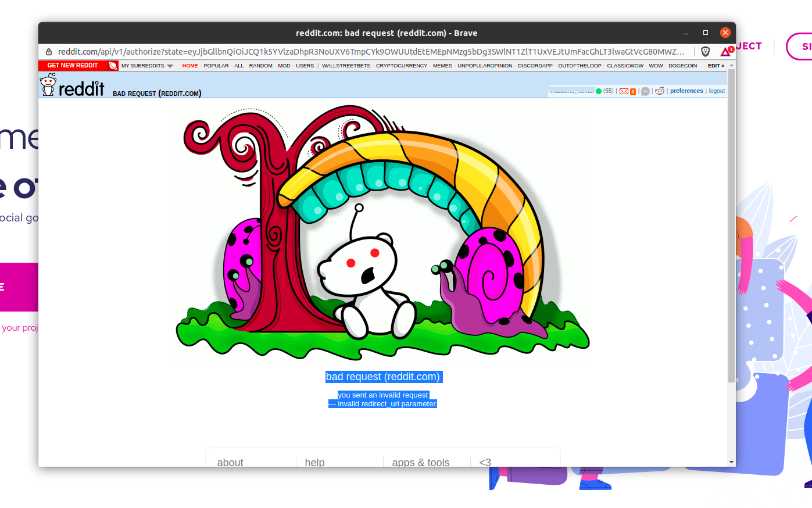Select All in the subreddit bar

coord(239,66)
